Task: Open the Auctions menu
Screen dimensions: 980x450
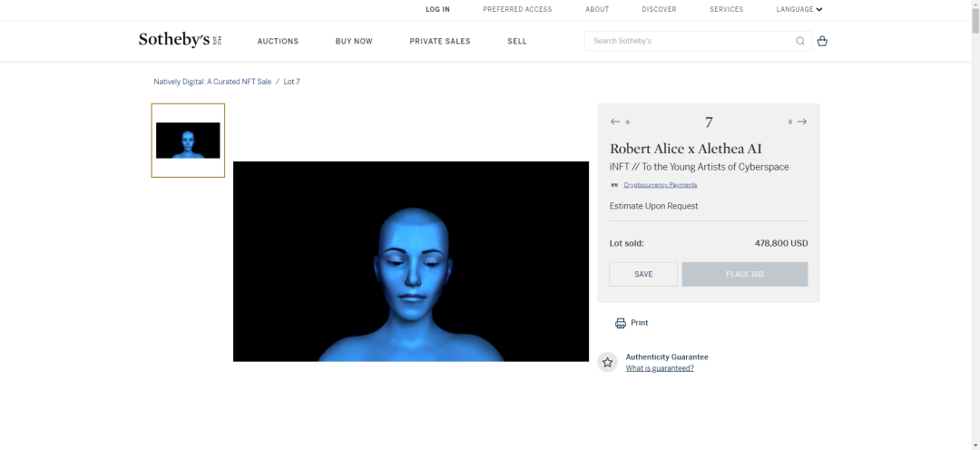Action: [278, 41]
